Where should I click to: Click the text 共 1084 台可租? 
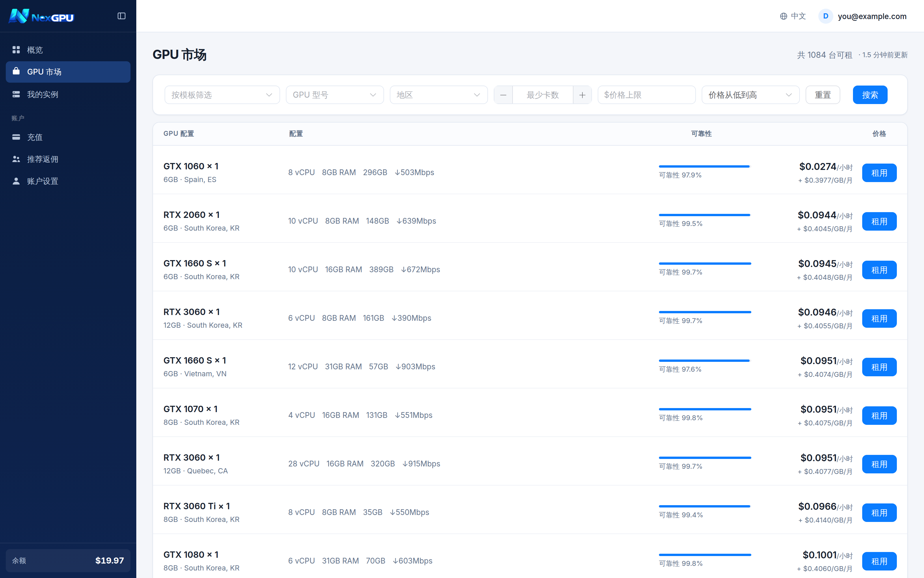coord(825,55)
